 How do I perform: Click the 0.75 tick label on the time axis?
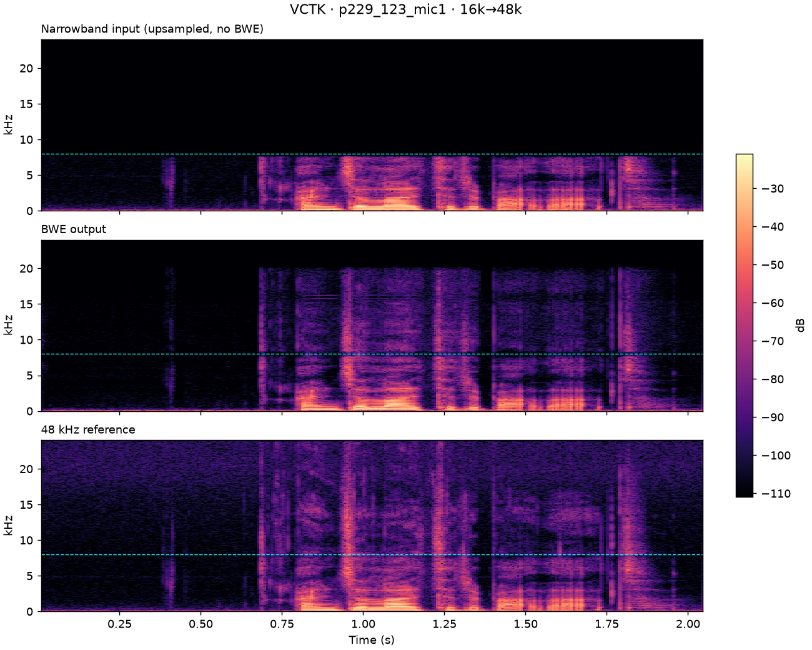pyautogui.click(x=282, y=624)
